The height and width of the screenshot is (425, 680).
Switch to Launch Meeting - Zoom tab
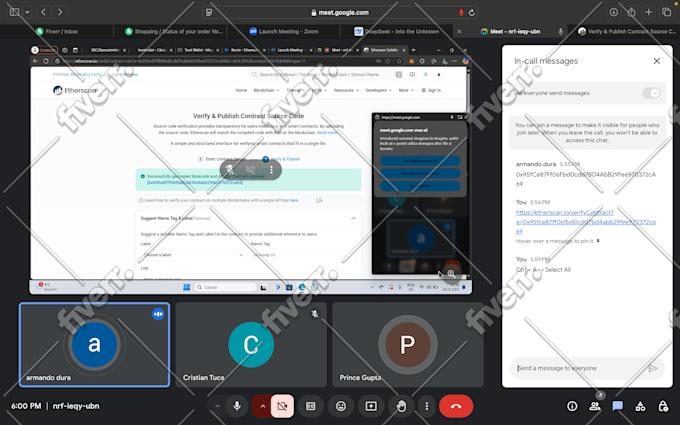[284, 31]
